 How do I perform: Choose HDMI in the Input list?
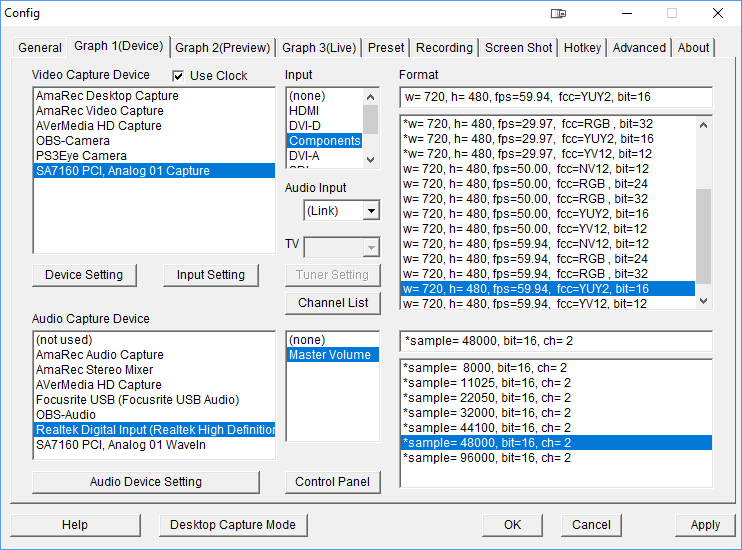point(304,111)
